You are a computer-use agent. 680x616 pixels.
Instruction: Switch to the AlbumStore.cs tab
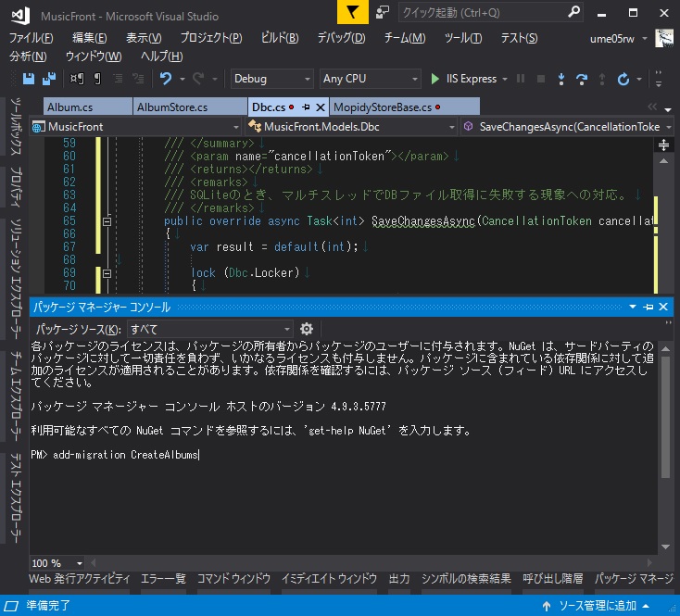(x=190, y=107)
